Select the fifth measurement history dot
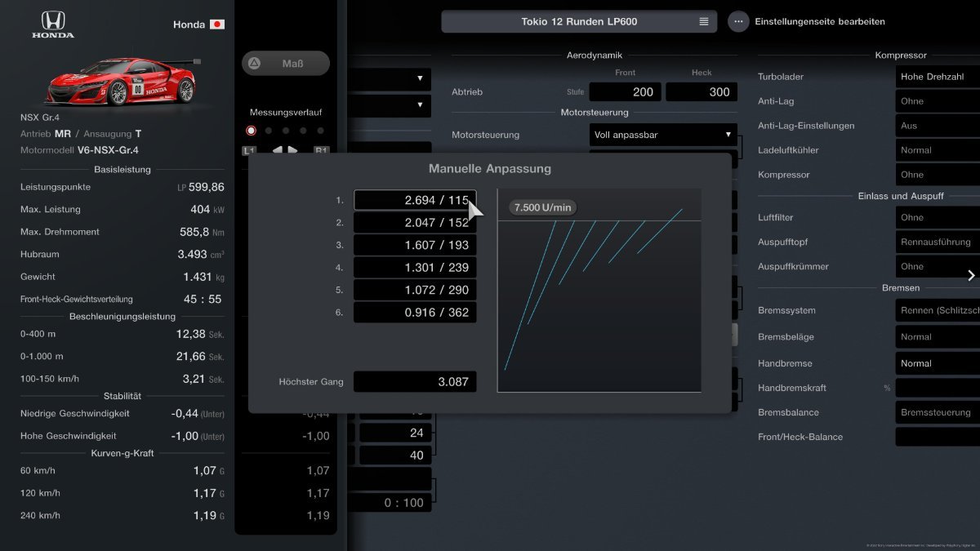The height and width of the screenshot is (551, 980). pos(320,131)
